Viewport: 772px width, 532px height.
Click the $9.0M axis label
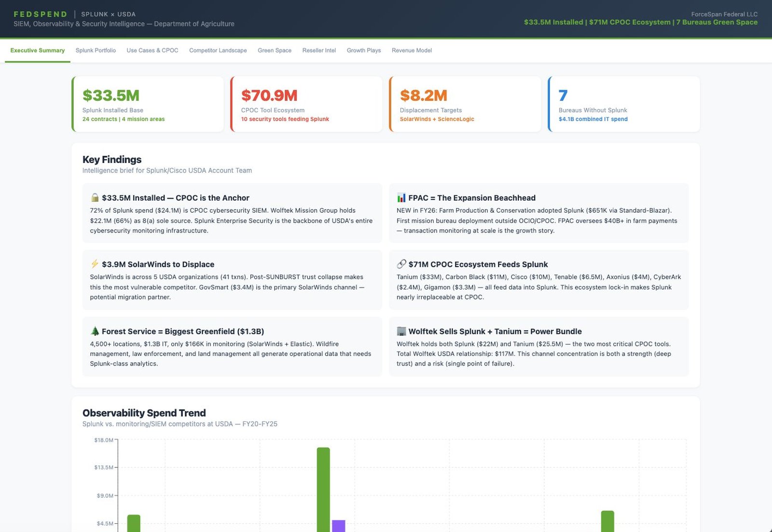pos(105,496)
